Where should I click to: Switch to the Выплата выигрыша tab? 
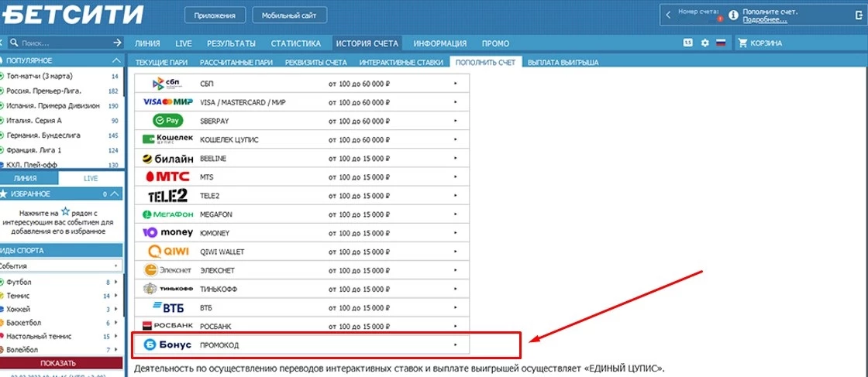[563, 61]
